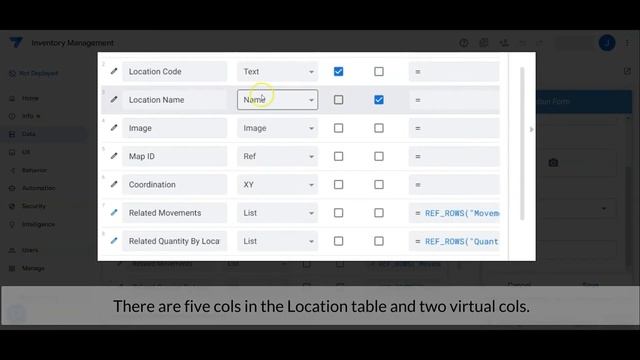
Task: Check the Key checkbox for Location Name
Action: 338,100
